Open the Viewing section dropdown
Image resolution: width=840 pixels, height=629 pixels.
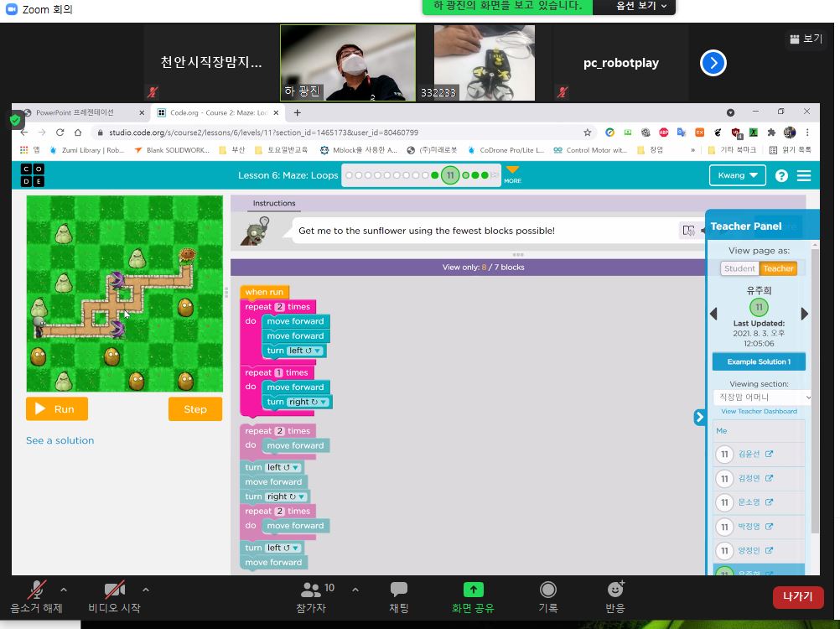(762, 397)
